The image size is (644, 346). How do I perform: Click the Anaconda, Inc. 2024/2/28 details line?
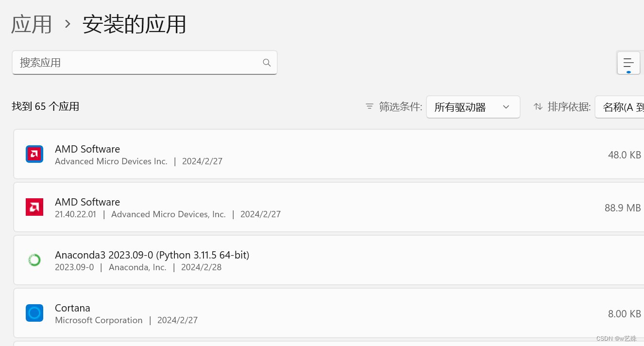(138, 267)
